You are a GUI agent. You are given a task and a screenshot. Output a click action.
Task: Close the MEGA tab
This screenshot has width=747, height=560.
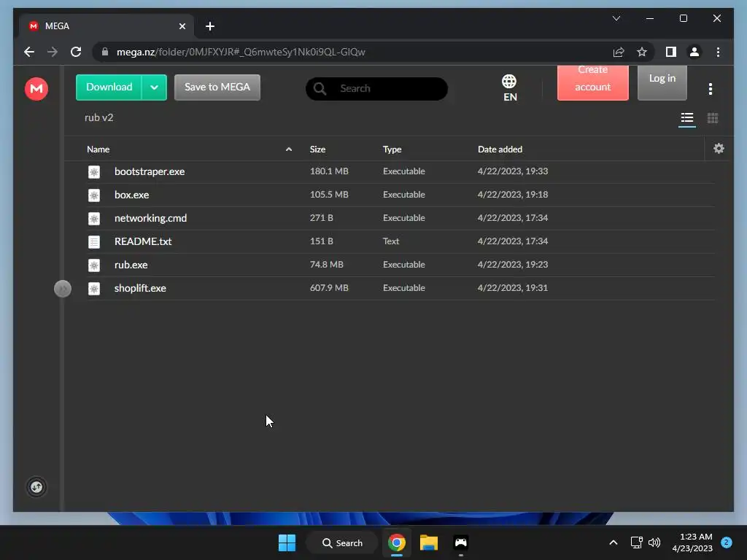182,26
